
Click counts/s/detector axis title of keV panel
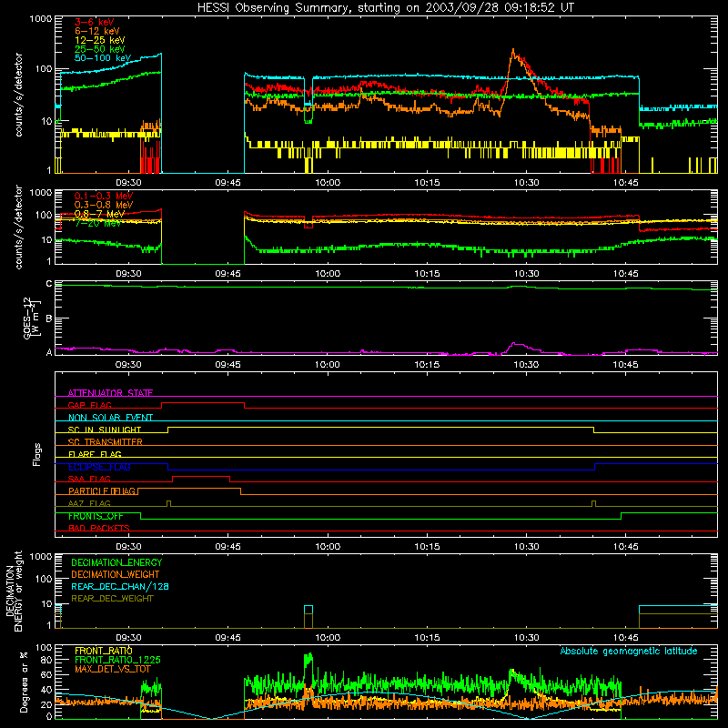click(x=18, y=95)
